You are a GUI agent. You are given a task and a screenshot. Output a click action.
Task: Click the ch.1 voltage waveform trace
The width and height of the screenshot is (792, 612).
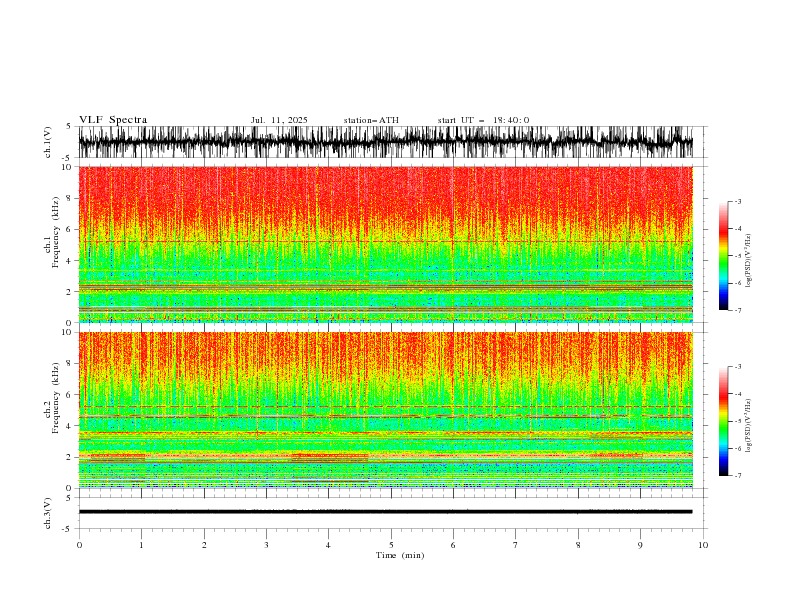(x=385, y=142)
